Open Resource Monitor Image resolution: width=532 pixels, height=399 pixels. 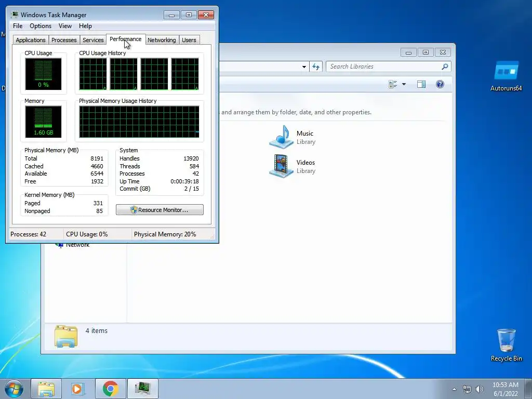click(x=159, y=210)
